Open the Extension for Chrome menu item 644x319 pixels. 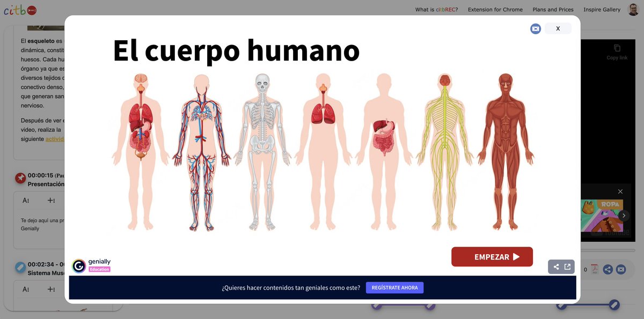pos(495,10)
